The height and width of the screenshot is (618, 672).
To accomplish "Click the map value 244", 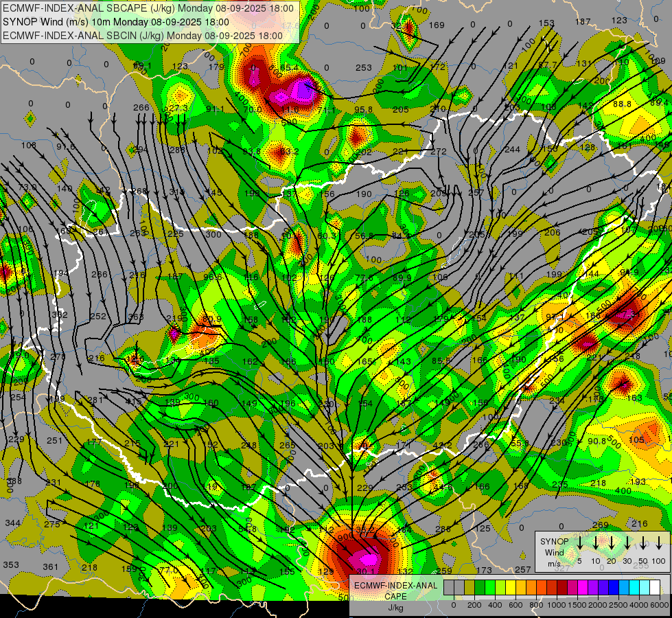I will coord(512,149).
